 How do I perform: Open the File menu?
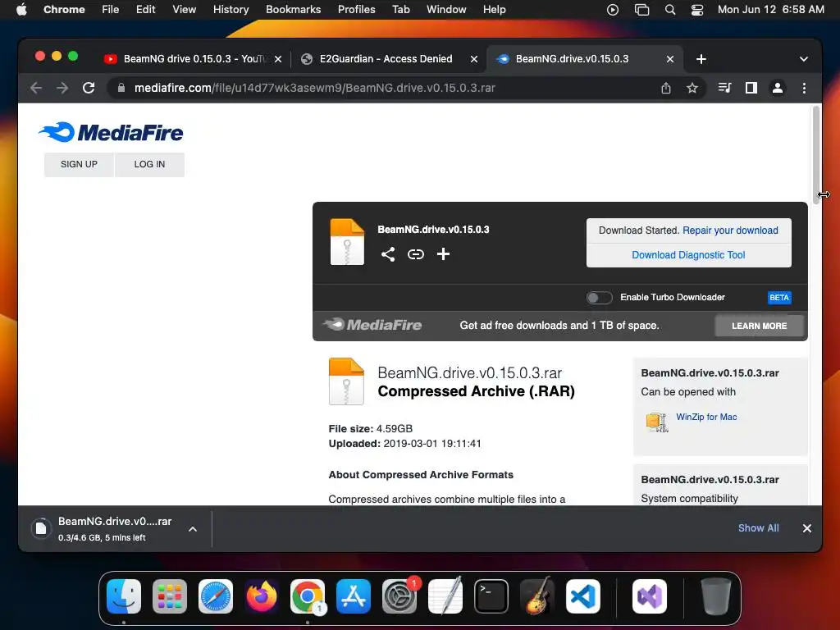[x=111, y=10]
